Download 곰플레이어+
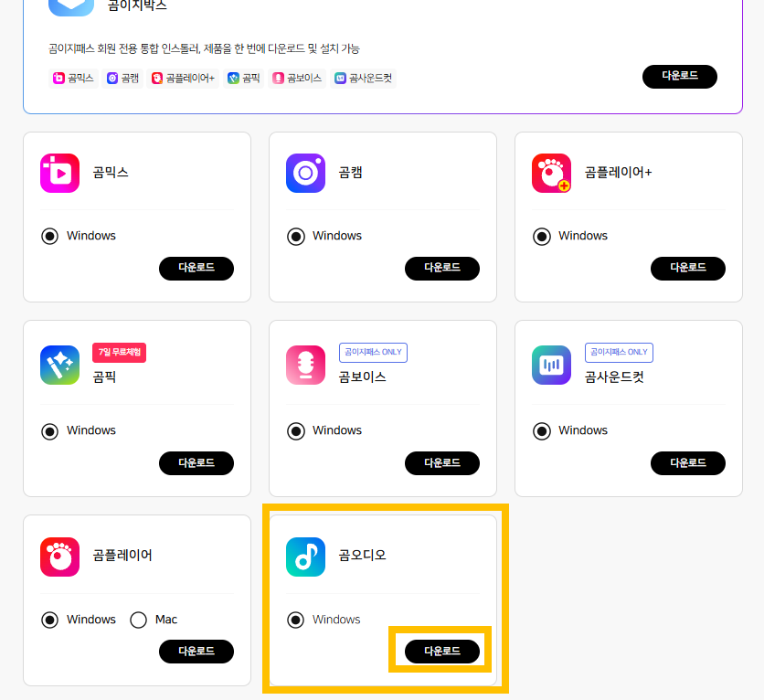The height and width of the screenshot is (700, 764). coord(688,269)
